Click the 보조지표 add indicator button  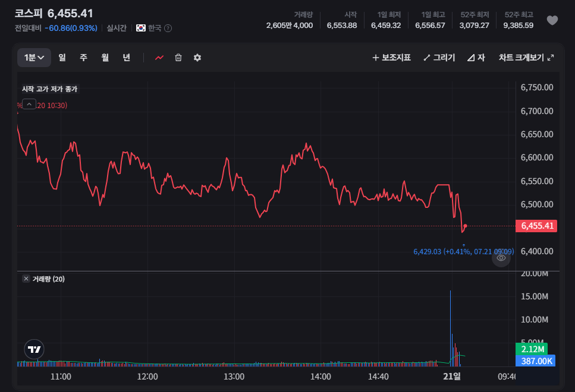[391, 58]
